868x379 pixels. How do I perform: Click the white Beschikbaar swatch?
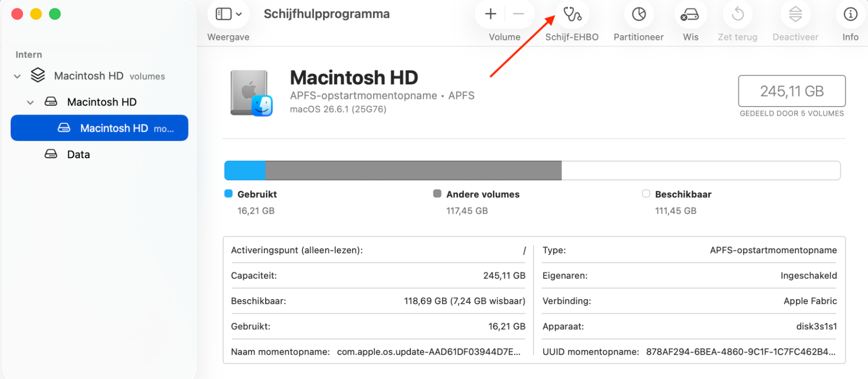tap(646, 194)
